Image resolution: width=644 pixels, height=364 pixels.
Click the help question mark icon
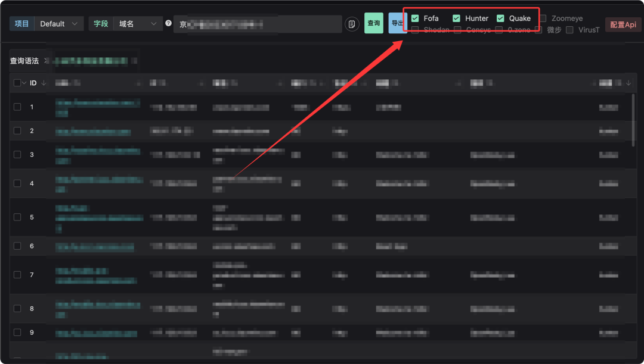pos(168,23)
